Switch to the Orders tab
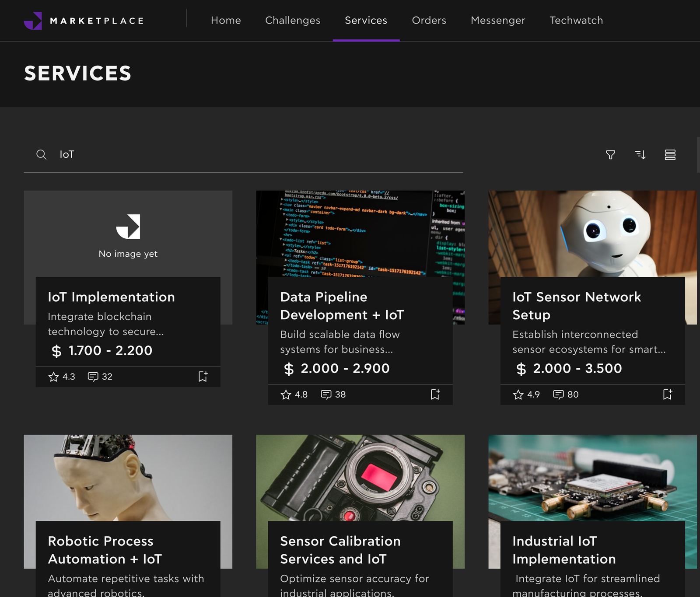This screenshot has height=597, width=700. tap(429, 20)
